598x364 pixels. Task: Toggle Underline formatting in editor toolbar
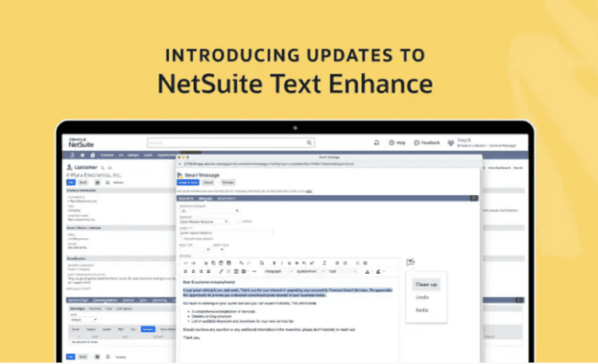[289, 263]
